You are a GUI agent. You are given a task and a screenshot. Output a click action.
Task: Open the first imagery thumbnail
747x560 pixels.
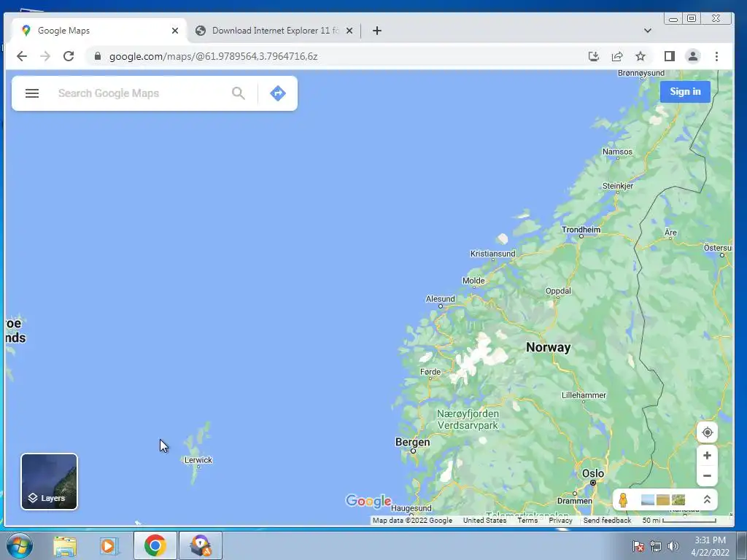point(648,500)
